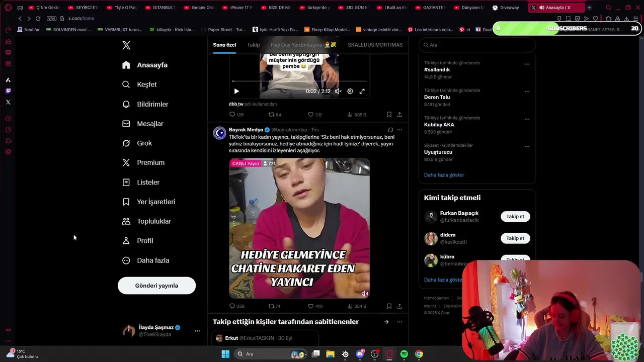Bookmark the dbb_tw video post
644x362 pixels.
(389, 115)
